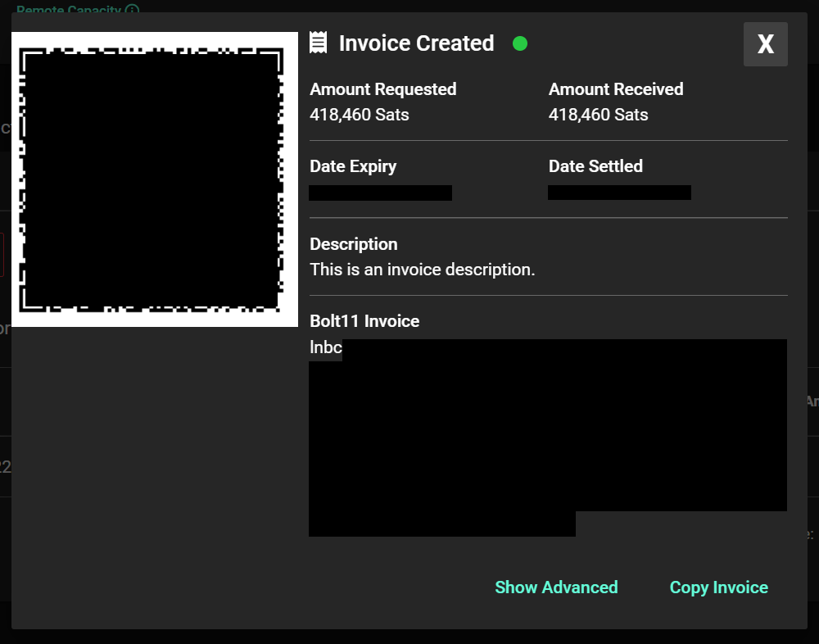Click the Remote Capacity info icon behind dialog
The width and height of the screenshot is (819, 644).
coord(133,9)
